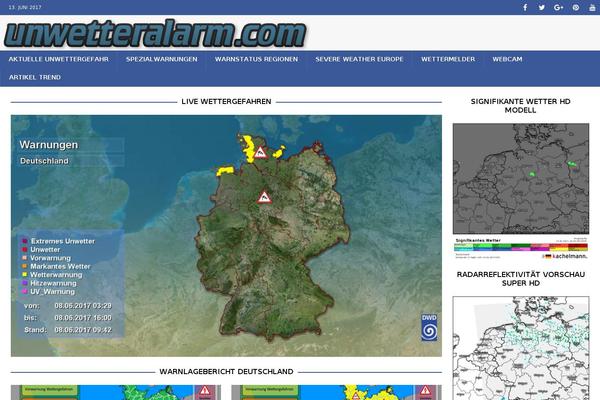Open Spezialwarnungen menu item

coord(161,59)
